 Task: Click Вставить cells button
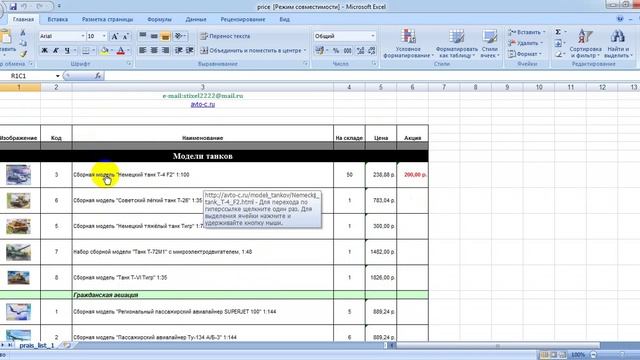point(526,32)
